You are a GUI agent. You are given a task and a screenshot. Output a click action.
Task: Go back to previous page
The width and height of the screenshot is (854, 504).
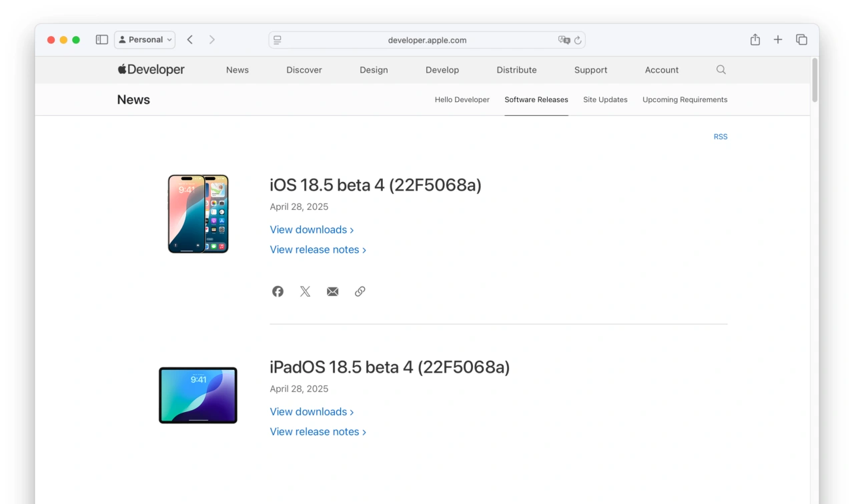(190, 40)
